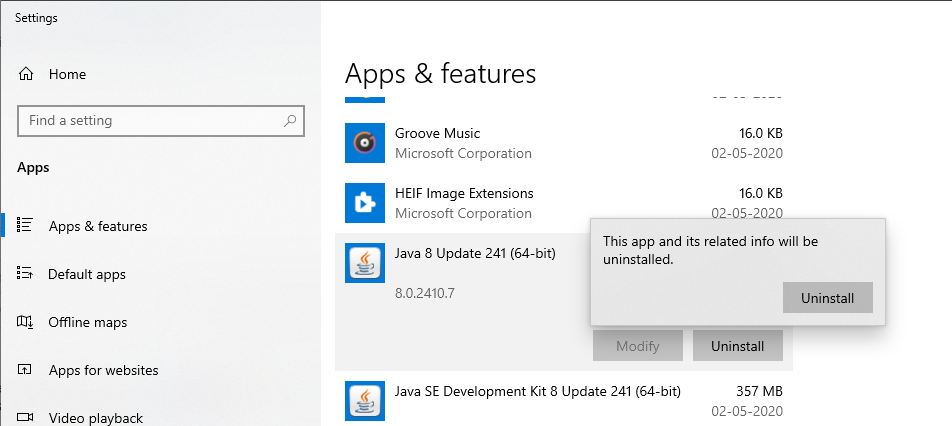Click the Default apps sidebar icon
The height and width of the screenshot is (426, 952).
coord(25,273)
